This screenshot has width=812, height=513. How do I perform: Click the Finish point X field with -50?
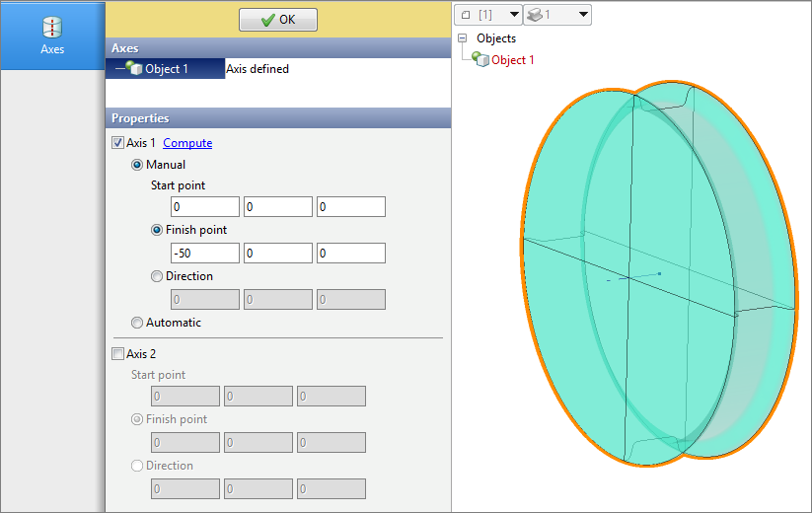click(205, 254)
